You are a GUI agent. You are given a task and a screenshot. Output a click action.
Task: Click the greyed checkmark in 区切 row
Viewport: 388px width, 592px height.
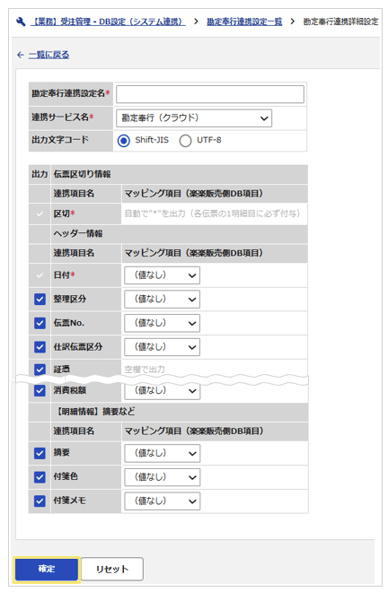(40, 214)
